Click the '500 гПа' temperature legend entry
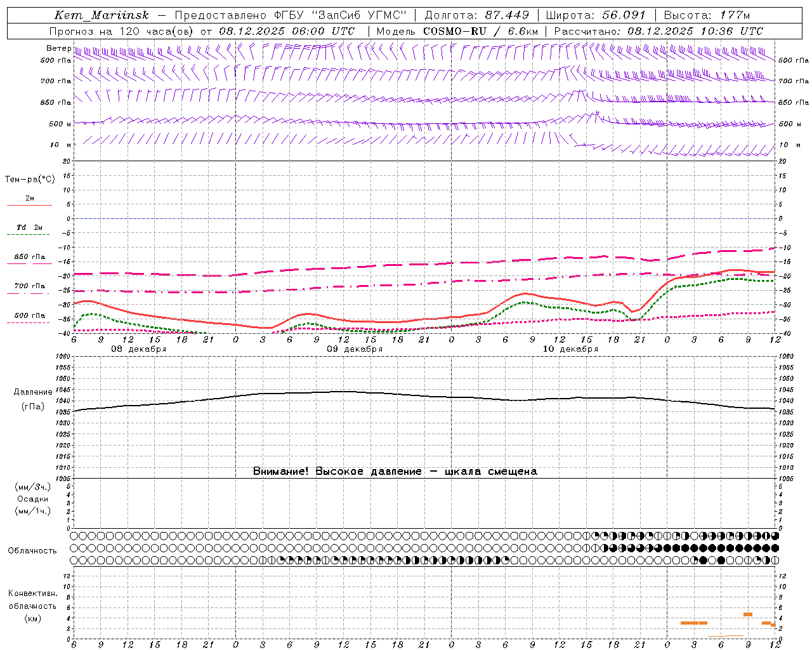The image size is (812, 650). 30,315
